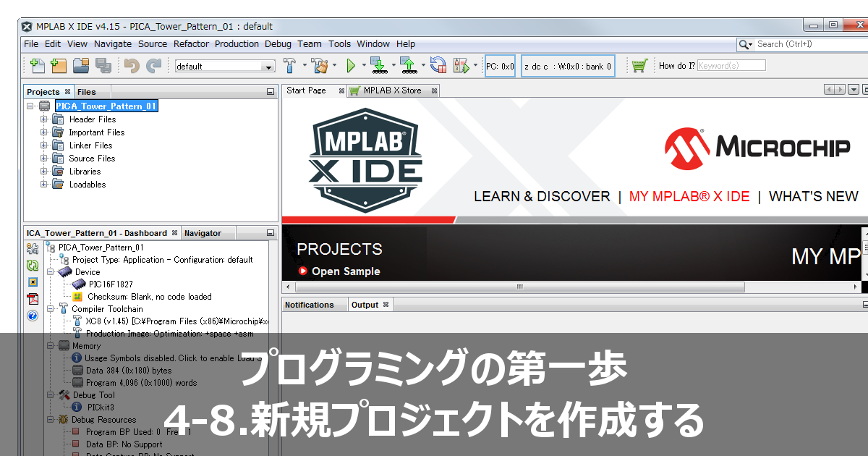The width and height of the screenshot is (868, 456).
Task: Open the File menu
Action: point(31,44)
